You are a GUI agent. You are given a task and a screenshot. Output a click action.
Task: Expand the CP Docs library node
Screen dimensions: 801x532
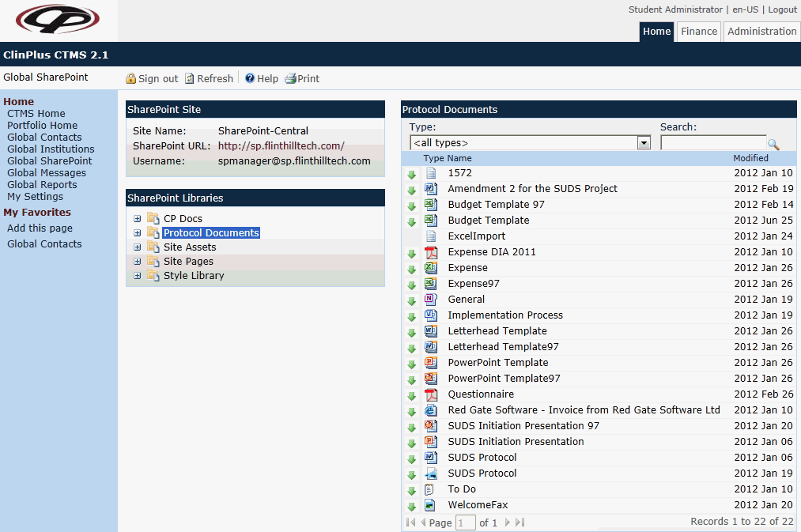click(x=138, y=219)
